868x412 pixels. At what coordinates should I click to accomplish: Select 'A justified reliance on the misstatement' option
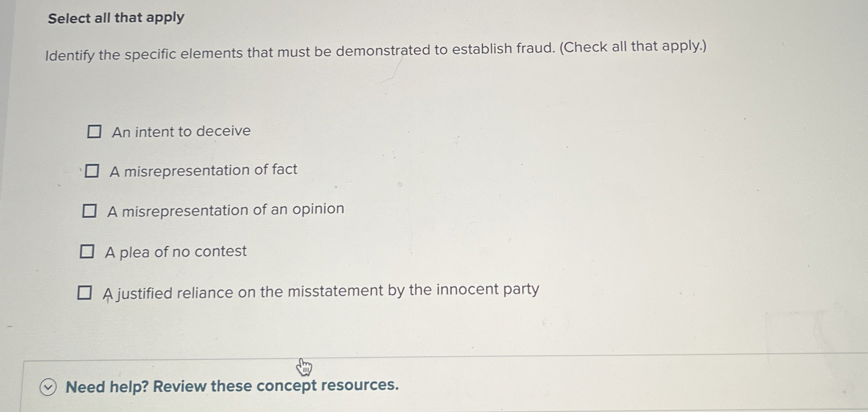(85, 292)
